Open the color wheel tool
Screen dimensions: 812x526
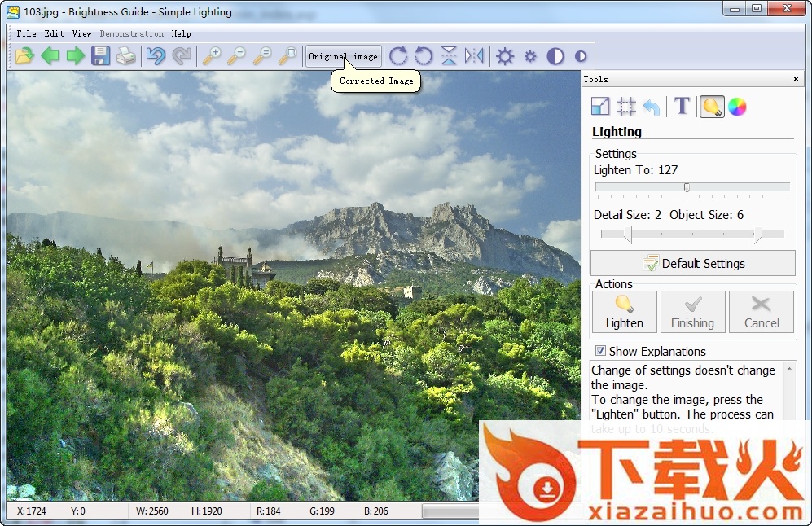(737, 107)
